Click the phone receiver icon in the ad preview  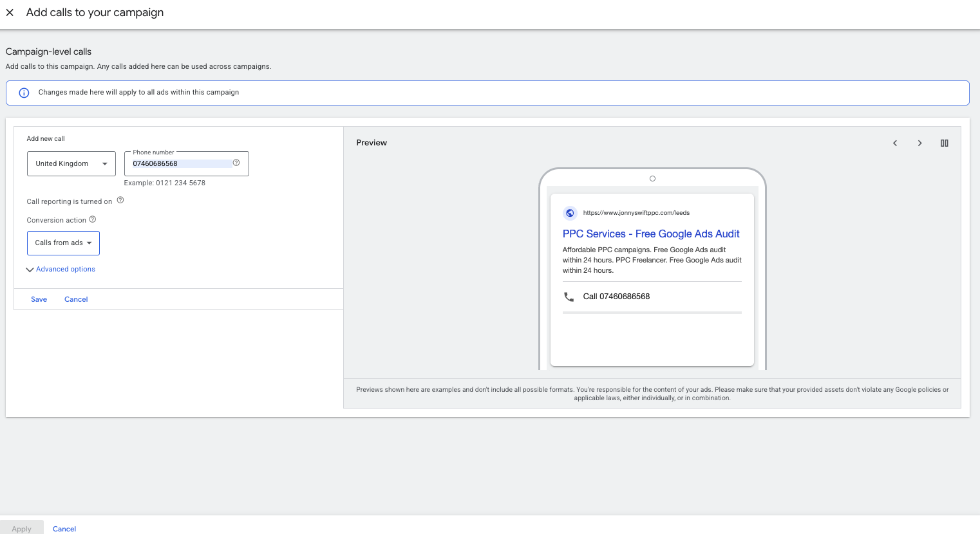coord(569,297)
